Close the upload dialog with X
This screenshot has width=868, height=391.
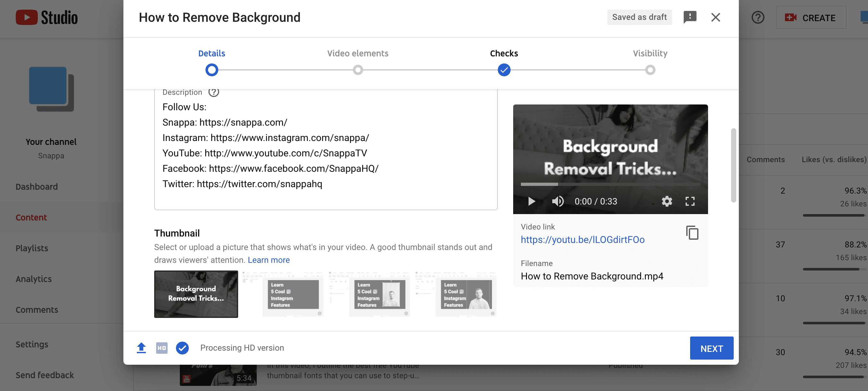click(715, 17)
